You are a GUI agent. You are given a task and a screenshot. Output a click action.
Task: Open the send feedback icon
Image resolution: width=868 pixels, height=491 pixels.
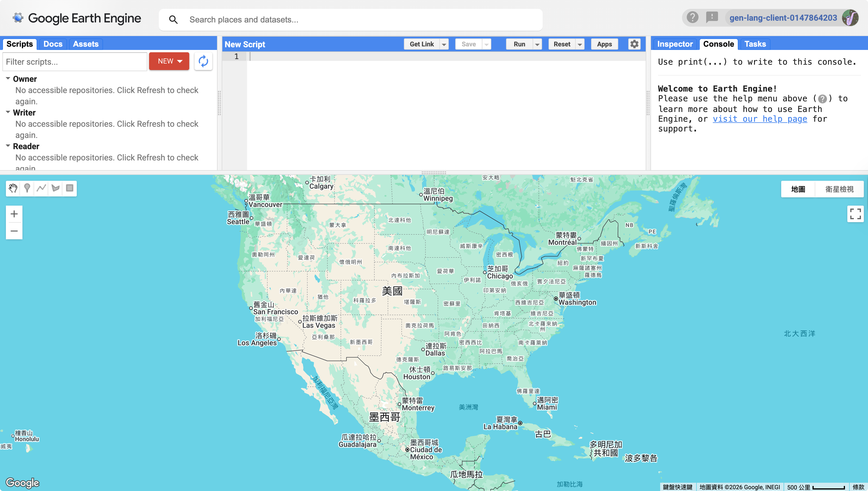pos(712,17)
